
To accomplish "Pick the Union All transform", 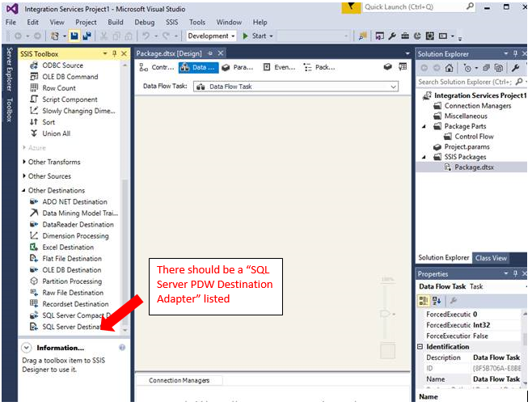I will click(56, 133).
